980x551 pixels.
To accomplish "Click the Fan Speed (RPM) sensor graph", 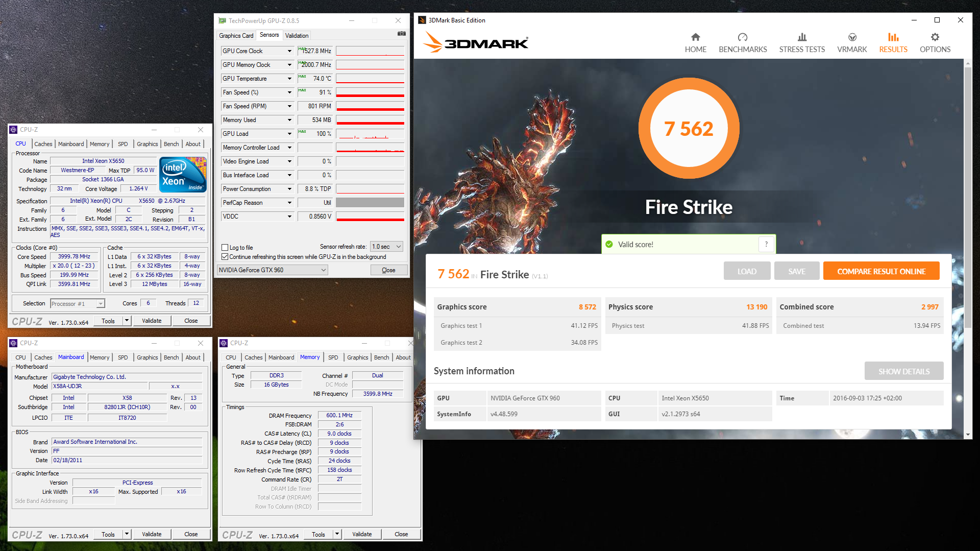I will click(370, 106).
